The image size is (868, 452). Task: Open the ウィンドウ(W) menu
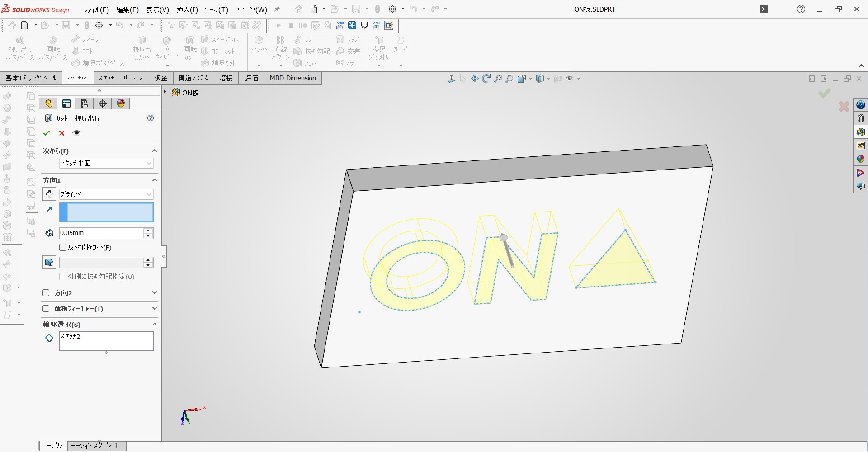[x=251, y=9]
